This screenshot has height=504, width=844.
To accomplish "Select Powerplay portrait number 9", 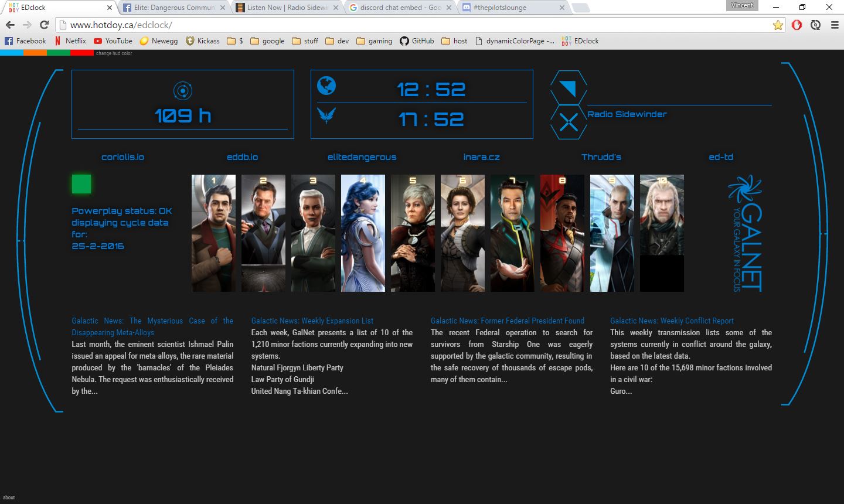I will click(x=612, y=233).
